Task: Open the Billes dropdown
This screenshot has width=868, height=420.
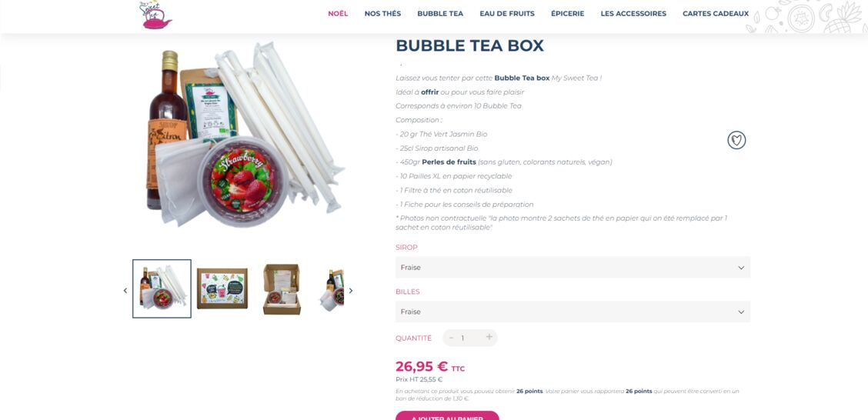Action: [573, 312]
